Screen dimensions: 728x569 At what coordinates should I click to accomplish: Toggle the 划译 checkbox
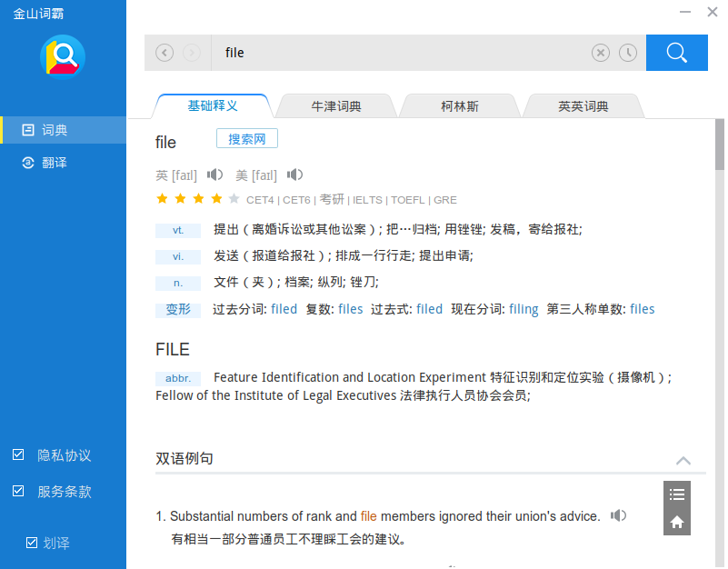pos(32,542)
